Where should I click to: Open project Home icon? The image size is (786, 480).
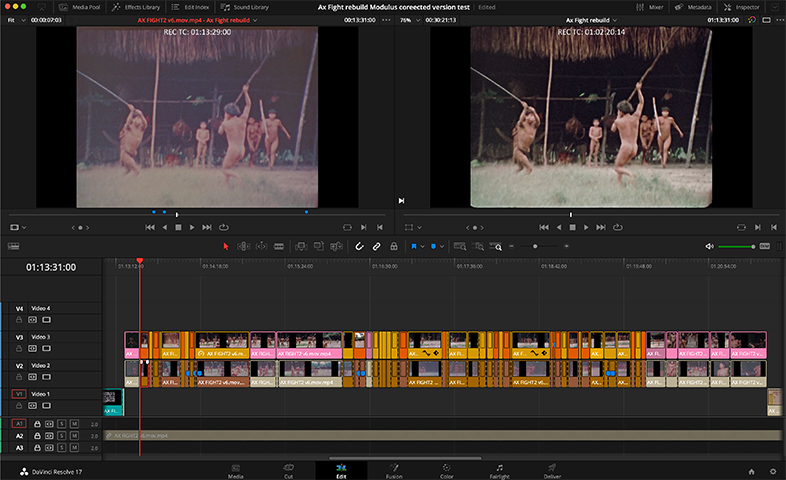tap(751, 471)
